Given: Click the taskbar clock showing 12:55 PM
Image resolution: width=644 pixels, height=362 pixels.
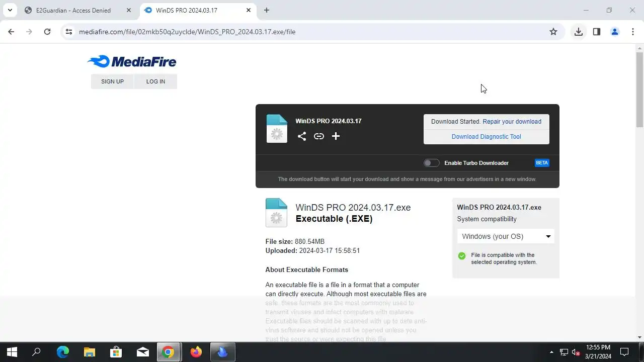Looking at the screenshot, I should click(598, 352).
